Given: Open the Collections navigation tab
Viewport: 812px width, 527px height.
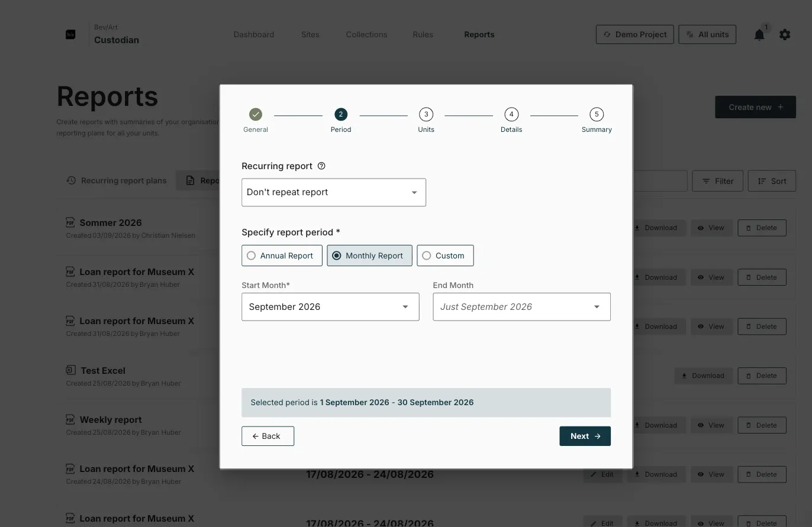Looking at the screenshot, I should click(x=366, y=34).
